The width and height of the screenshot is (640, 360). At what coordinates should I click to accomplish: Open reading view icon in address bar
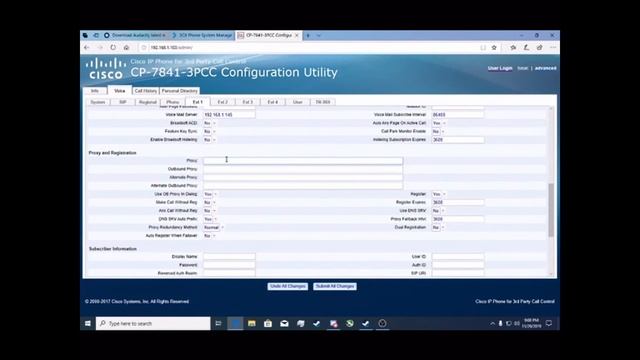[483, 48]
